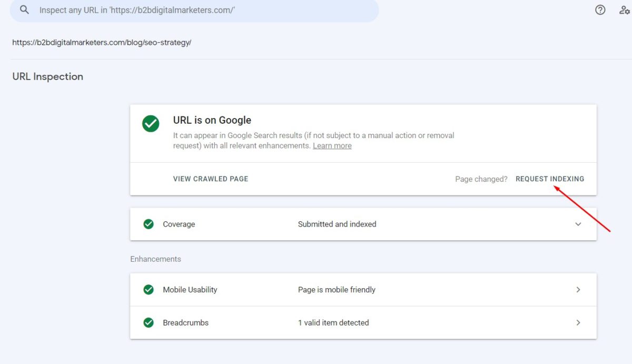
Task: Click the green check icon next to Breadcrumbs
Action: [x=148, y=322]
